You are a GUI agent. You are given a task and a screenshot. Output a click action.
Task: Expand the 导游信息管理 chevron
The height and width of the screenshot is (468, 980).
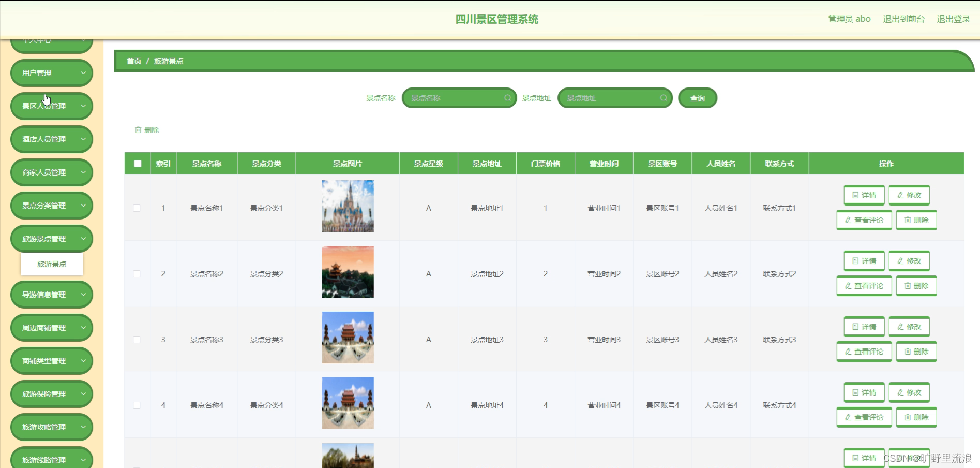coord(83,295)
